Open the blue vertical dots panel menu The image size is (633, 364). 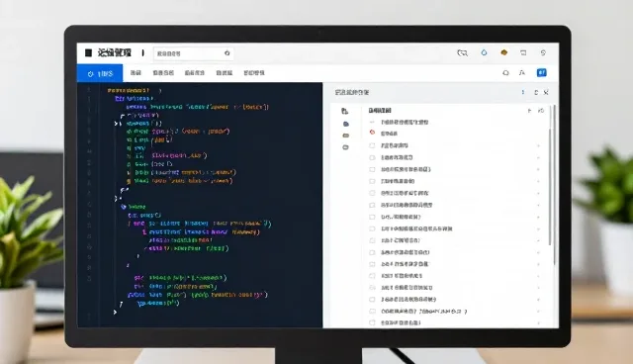[x=523, y=92]
